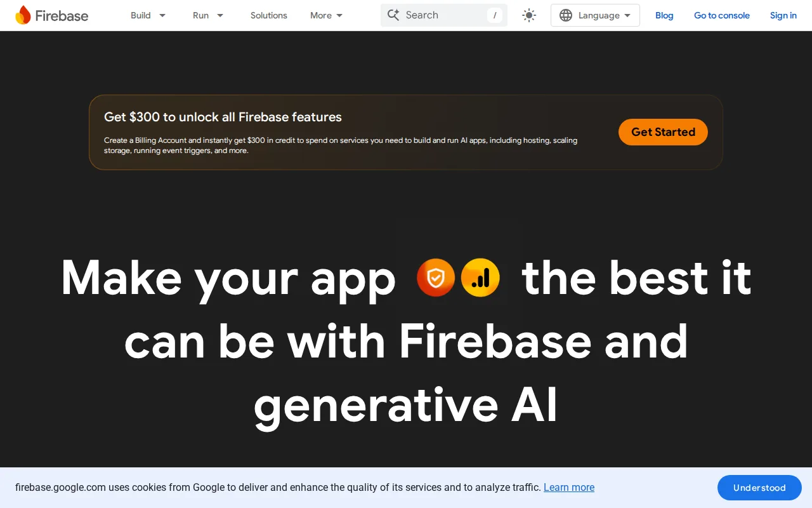Go to the Solutions page
Image resolution: width=812 pixels, height=508 pixels.
point(268,15)
